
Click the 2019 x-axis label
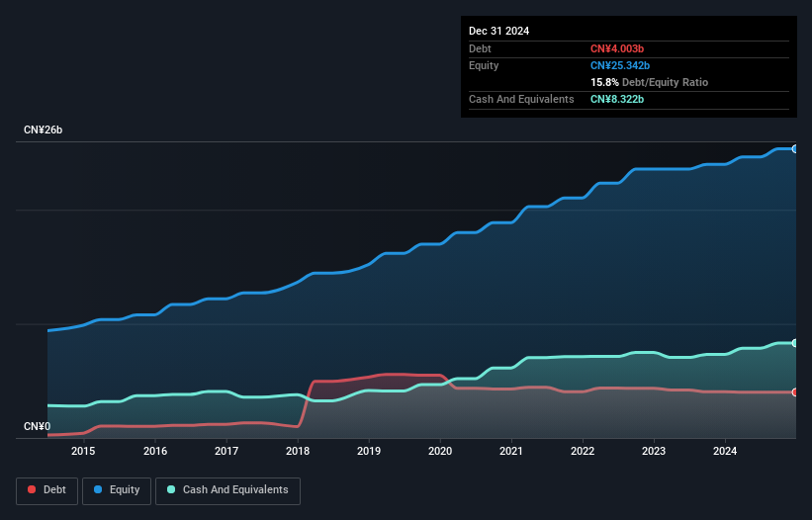[369, 451]
